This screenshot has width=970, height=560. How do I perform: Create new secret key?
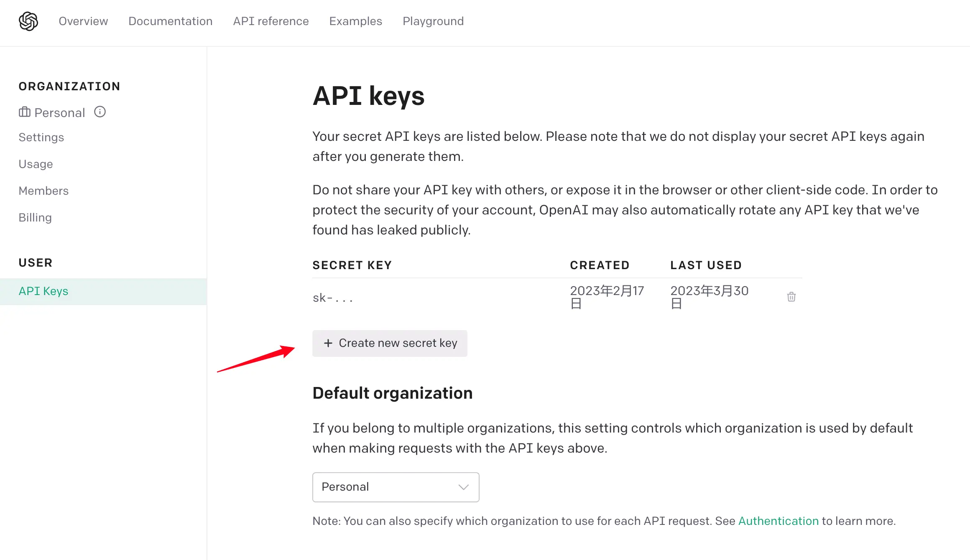[390, 344]
